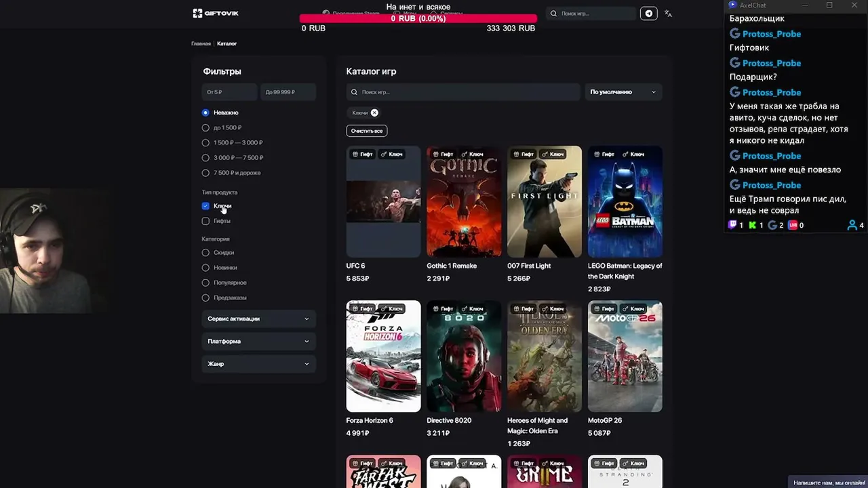
Task: Select the 7 500 ₽ и дороже price option
Action: 205,172
